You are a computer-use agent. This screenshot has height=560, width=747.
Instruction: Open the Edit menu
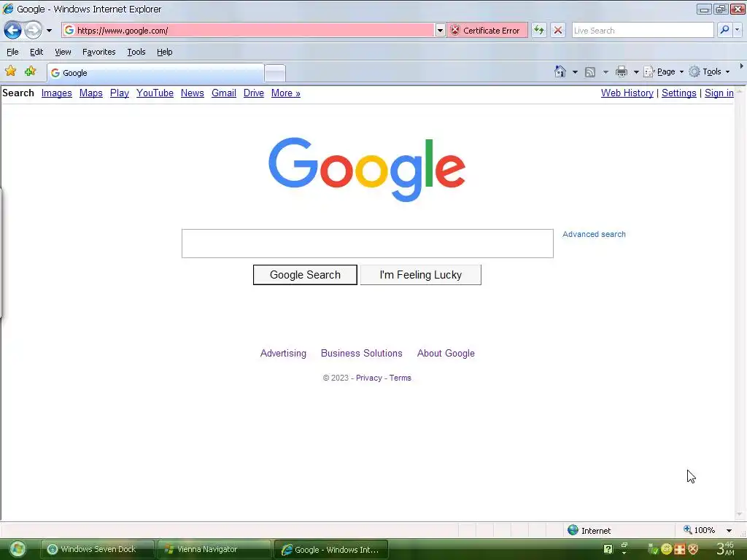pos(36,52)
